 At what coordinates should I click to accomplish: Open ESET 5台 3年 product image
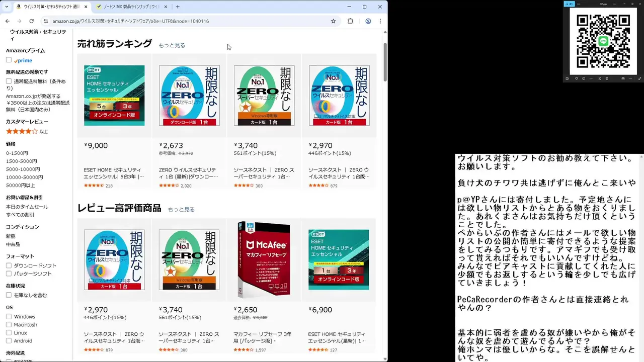tap(114, 96)
